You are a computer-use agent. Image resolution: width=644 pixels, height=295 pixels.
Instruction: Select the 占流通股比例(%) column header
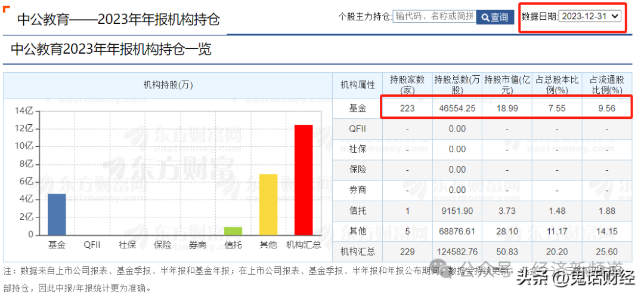click(606, 85)
